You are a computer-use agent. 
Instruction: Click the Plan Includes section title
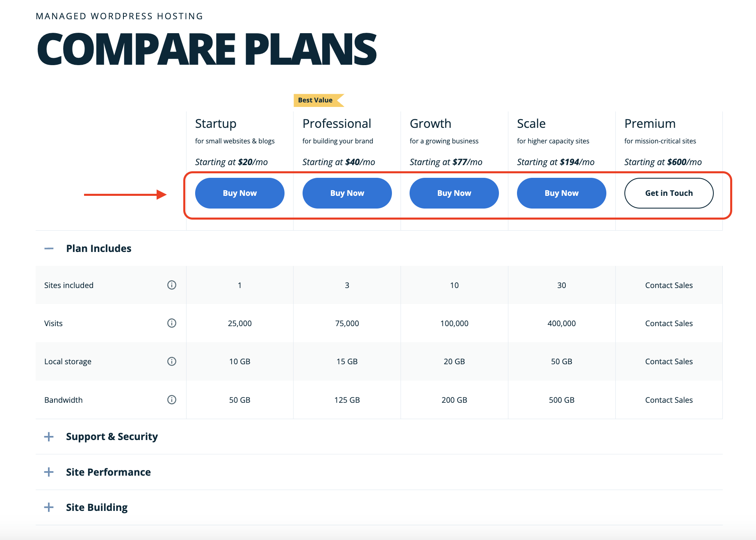coord(99,248)
